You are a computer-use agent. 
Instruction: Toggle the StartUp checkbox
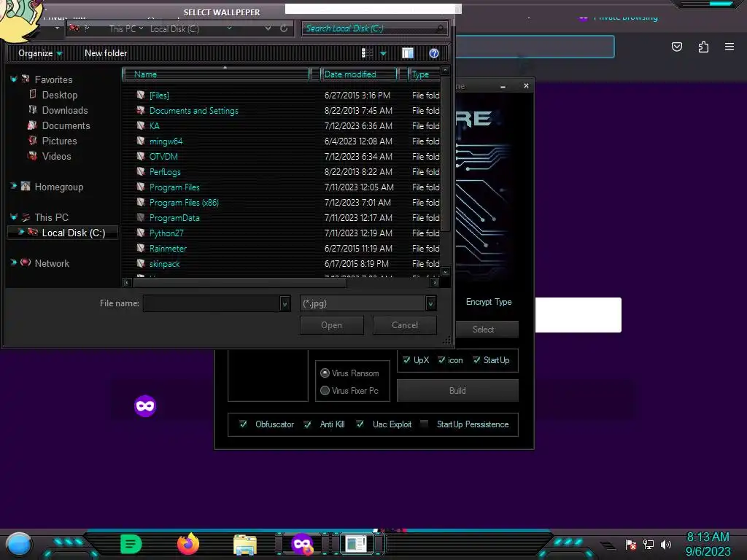tap(476, 360)
